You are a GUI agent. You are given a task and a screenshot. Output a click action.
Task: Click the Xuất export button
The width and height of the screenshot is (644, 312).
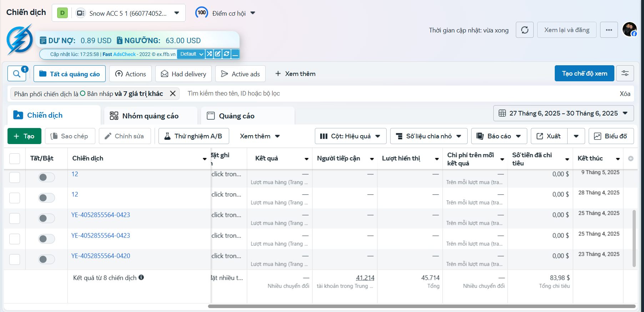tap(549, 136)
